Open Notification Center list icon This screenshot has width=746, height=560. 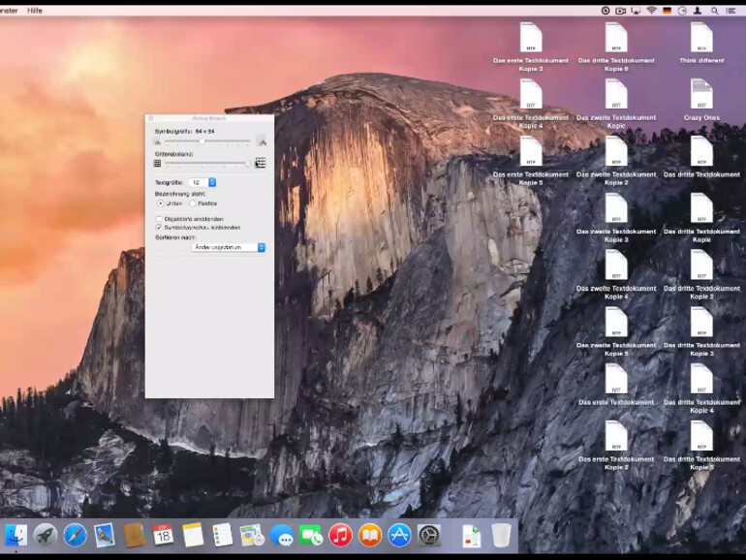(x=730, y=11)
